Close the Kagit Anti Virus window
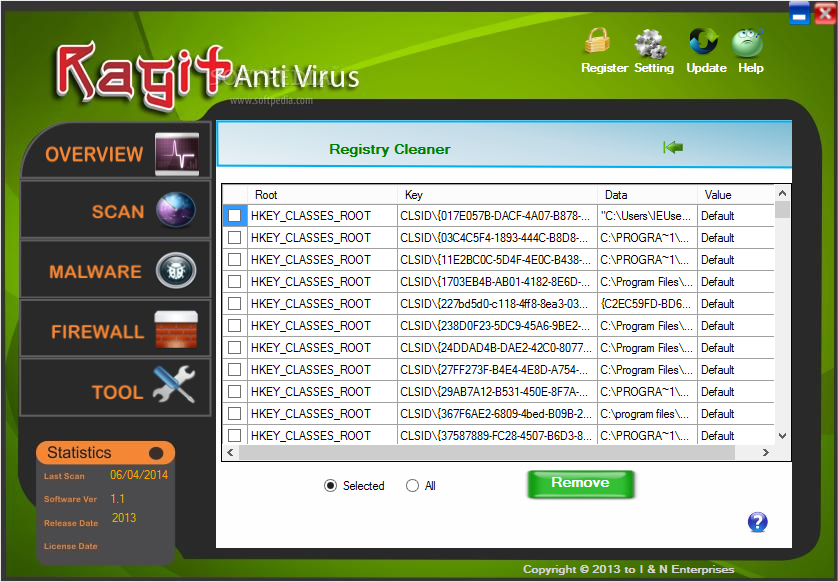The image size is (838, 582). 825,13
